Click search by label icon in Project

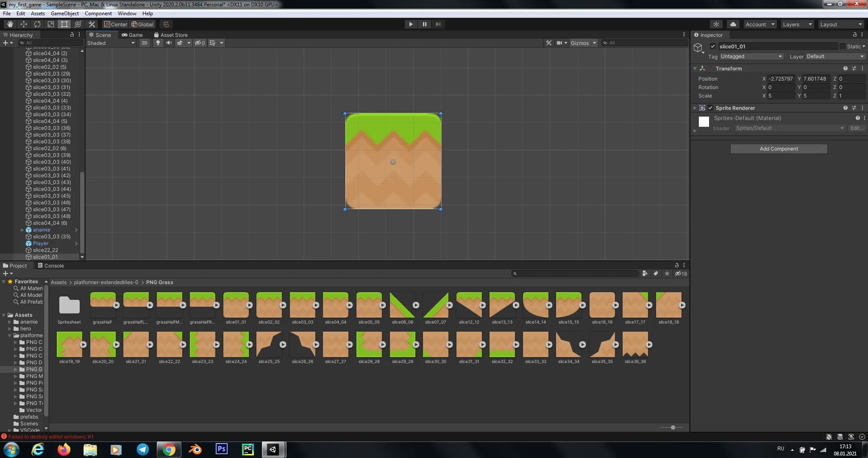click(656, 274)
